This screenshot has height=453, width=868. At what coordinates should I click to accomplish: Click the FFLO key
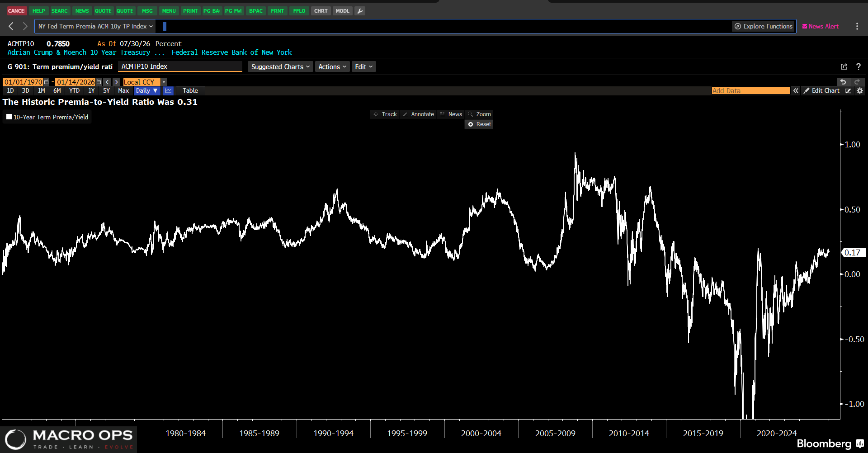[x=299, y=11]
